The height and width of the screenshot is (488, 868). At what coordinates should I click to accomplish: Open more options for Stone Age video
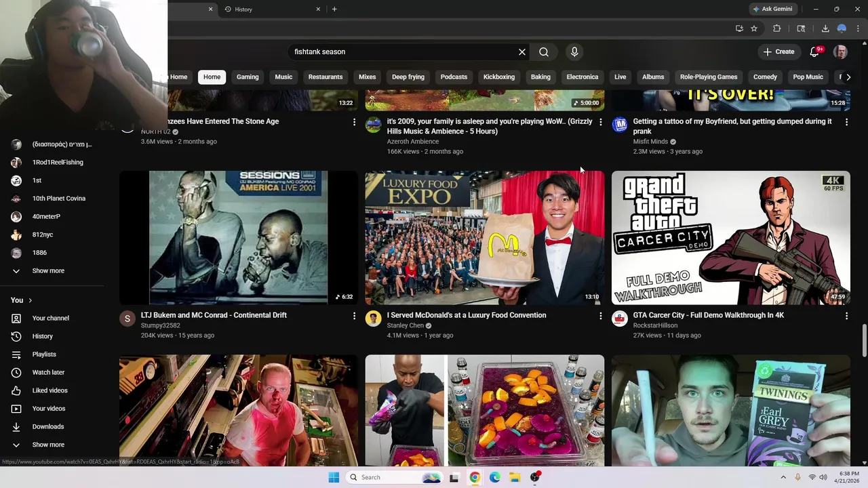[354, 122]
